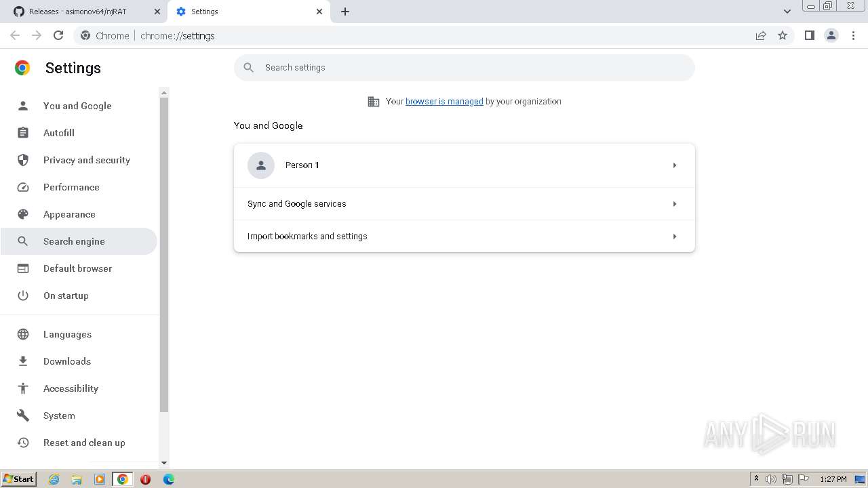Follow the 'browser is managed' link
Viewport: 868px width, 488px height.
click(x=444, y=102)
